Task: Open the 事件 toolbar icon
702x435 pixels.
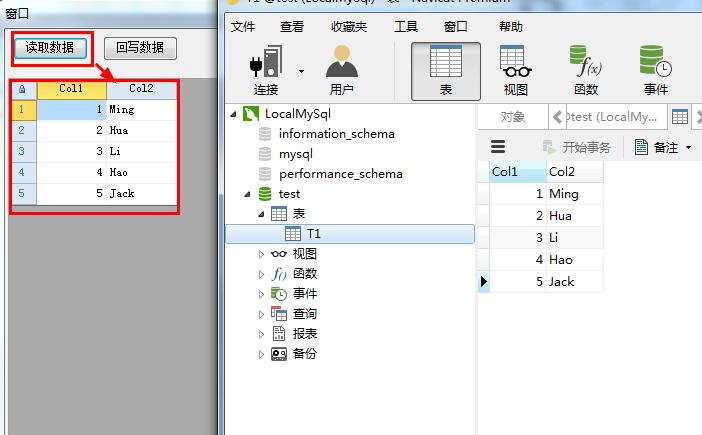Action: click(656, 71)
